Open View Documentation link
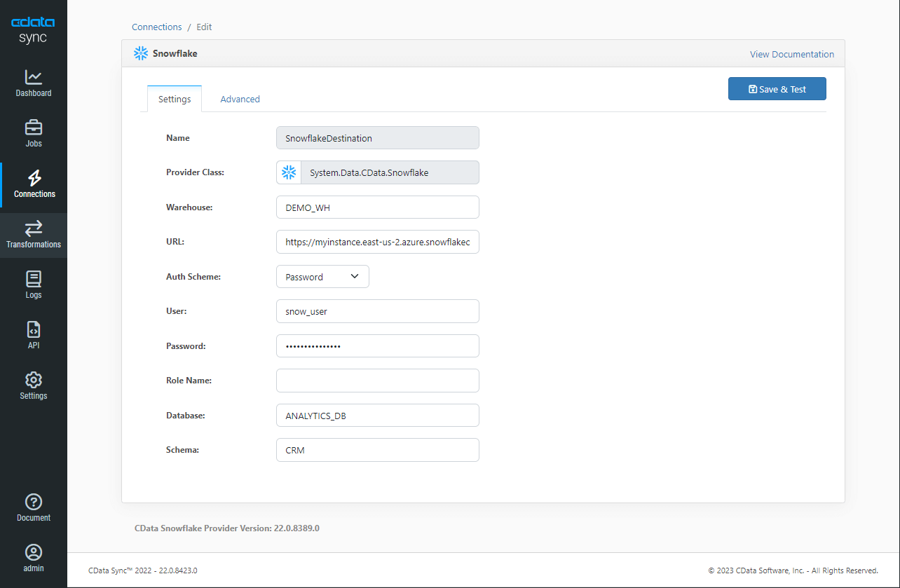 tap(791, 54)
